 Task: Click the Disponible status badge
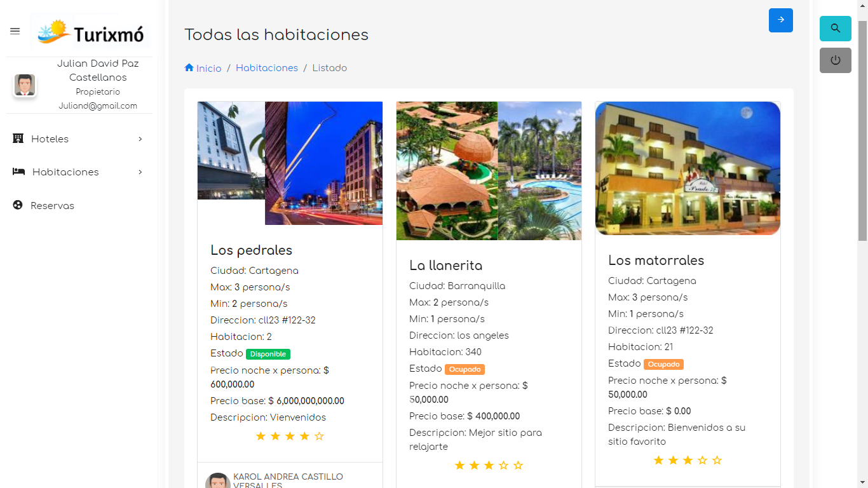[268, 354]
